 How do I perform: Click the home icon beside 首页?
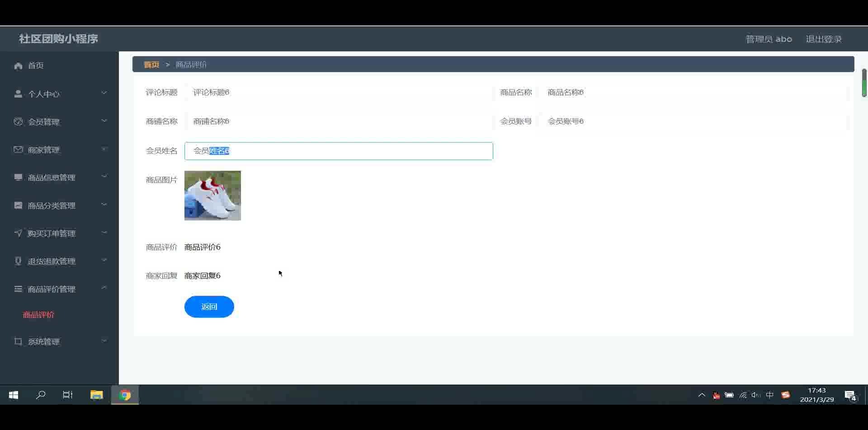(x=18, y=66)
